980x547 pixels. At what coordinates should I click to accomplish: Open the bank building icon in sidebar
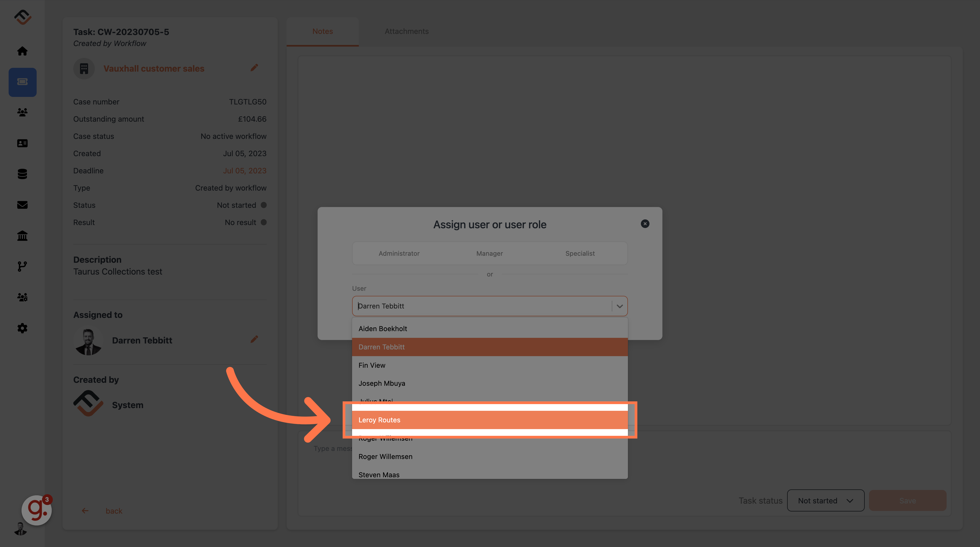tap(22, 236)
